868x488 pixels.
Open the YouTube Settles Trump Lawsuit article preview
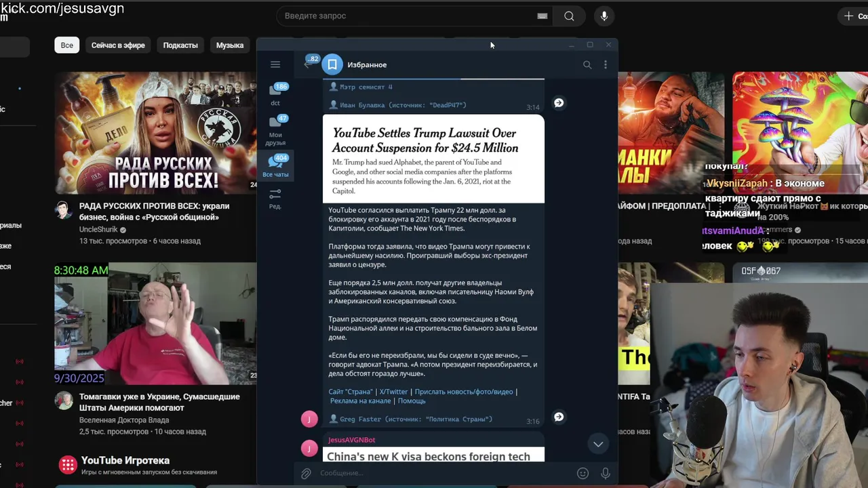433,159
